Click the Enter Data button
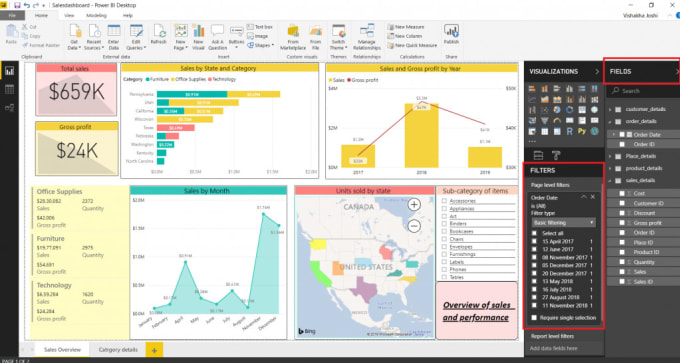 114,37
